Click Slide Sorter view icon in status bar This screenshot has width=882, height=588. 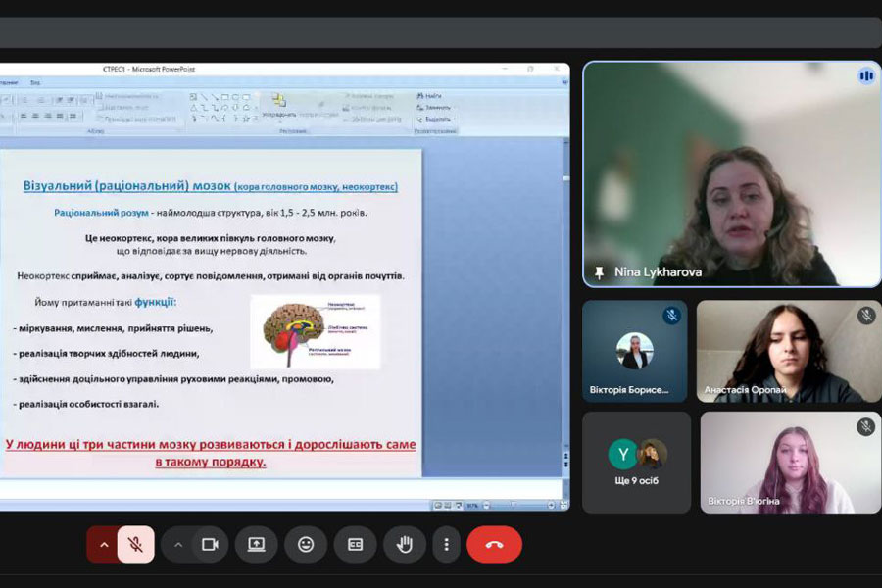tap(448, 506)
